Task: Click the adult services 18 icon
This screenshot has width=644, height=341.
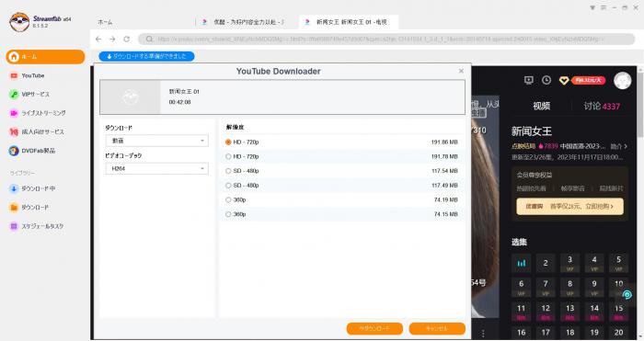Action: pos(14,131)
